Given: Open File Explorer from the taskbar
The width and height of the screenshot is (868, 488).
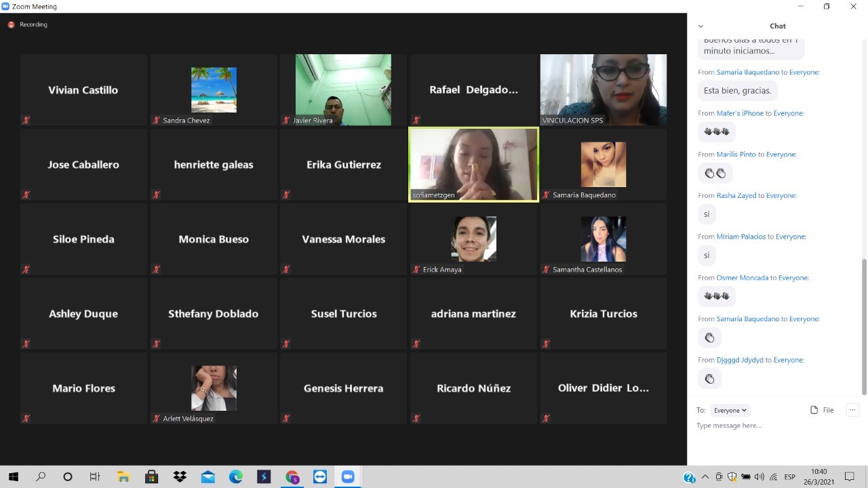Looking at the screenshot, I should 123,477.
